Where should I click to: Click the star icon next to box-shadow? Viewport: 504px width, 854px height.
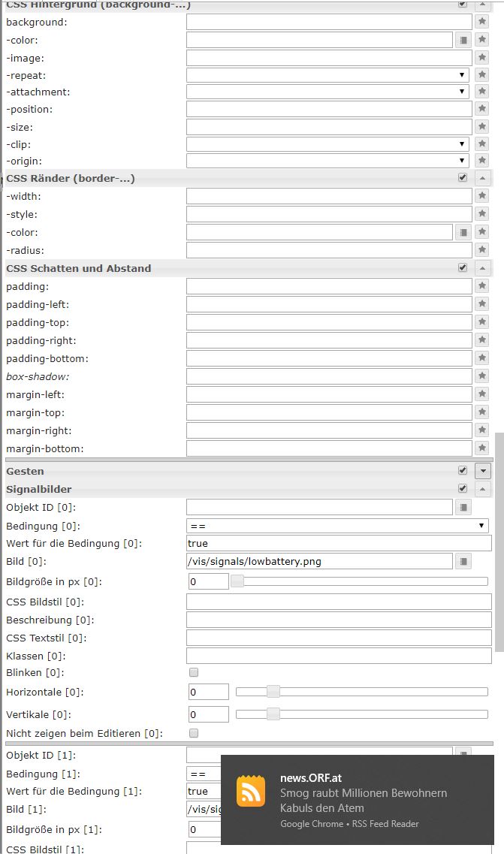[x=482, y=376]
